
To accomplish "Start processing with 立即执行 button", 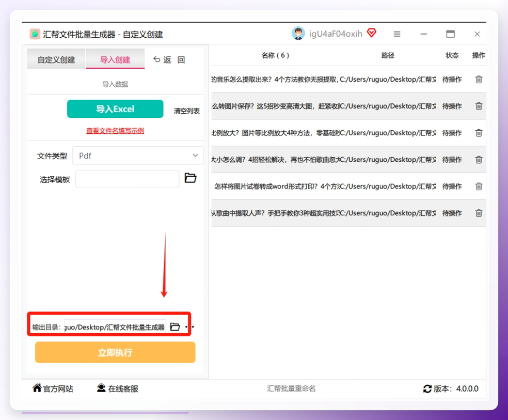I will (115, 352).
